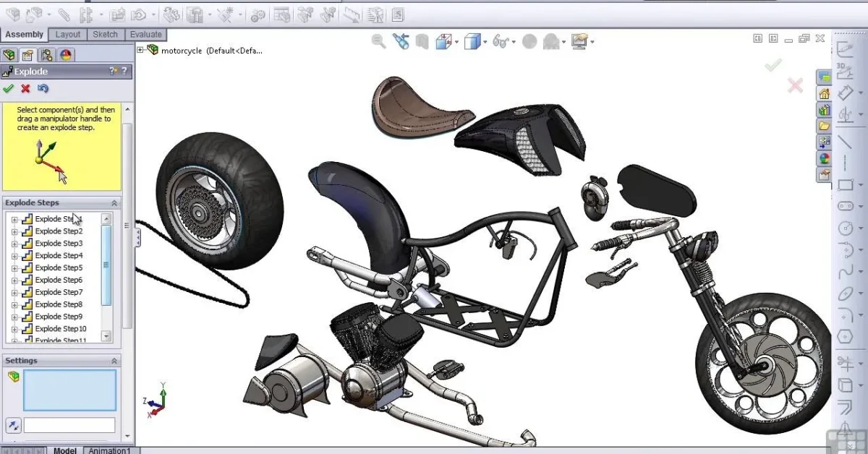Click the Move Component toolbar icon
Image resolution: width=868 pixels, height=454 pixels.
[x=140, y=14]
